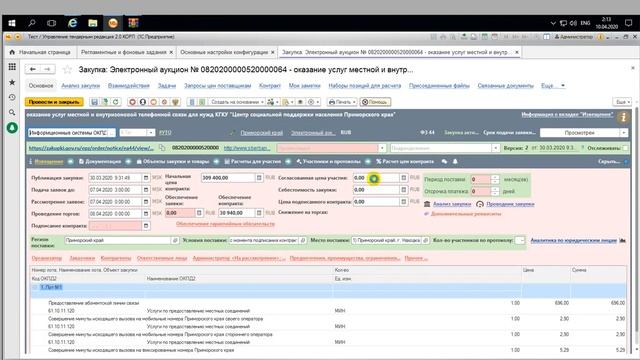Click the chat bubbles icon in section bar
The height and width of the screenshot is (360, 640).
point(444,162)
